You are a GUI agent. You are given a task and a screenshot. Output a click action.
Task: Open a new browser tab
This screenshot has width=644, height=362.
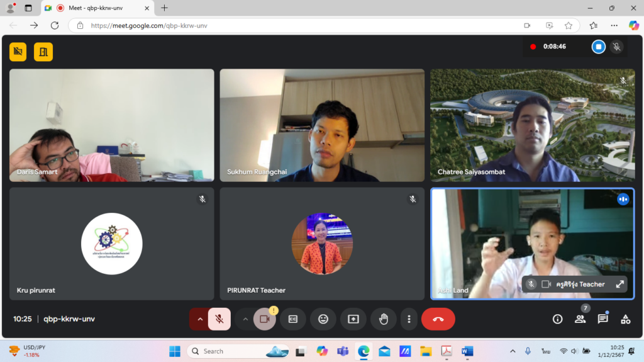tap(164, 8)
